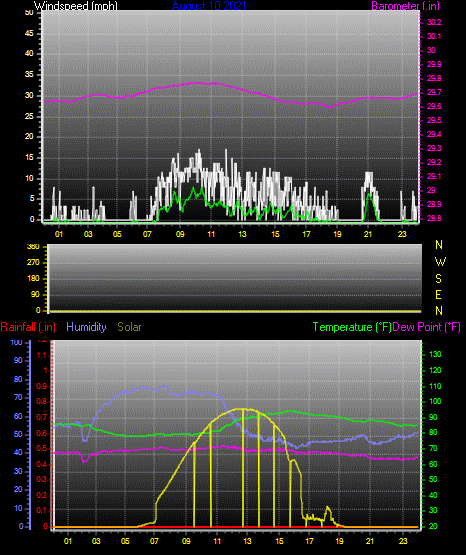Click barometer axis value 29.2

(434, 162)
